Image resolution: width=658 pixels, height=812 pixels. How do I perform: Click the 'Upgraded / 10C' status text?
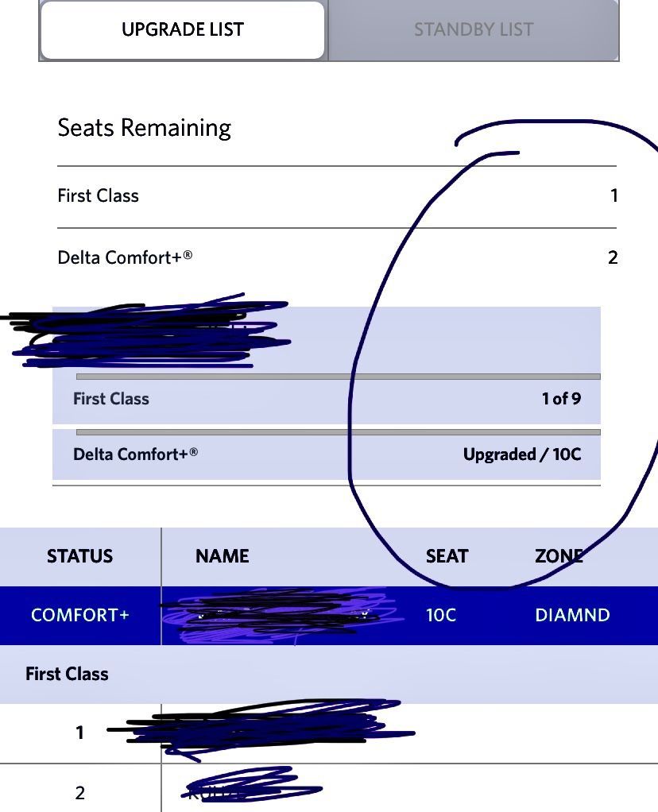click(x=522, y=454)
